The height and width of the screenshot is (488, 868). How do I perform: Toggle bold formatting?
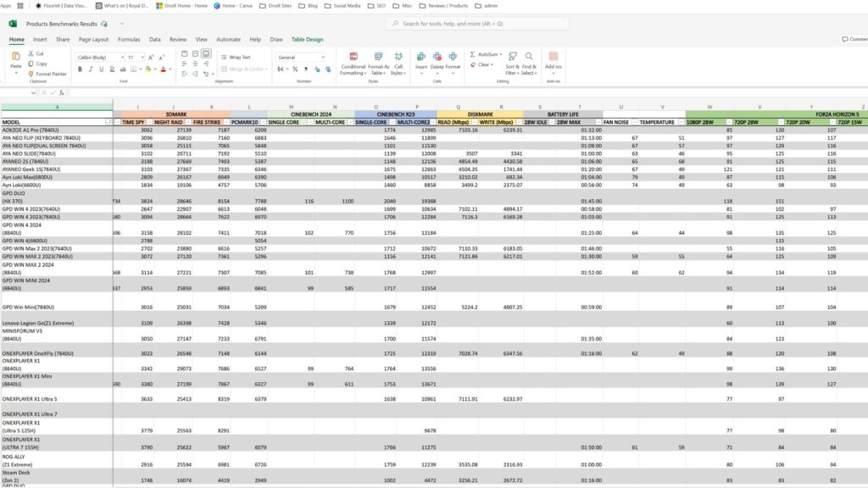(x=80, y=69)
